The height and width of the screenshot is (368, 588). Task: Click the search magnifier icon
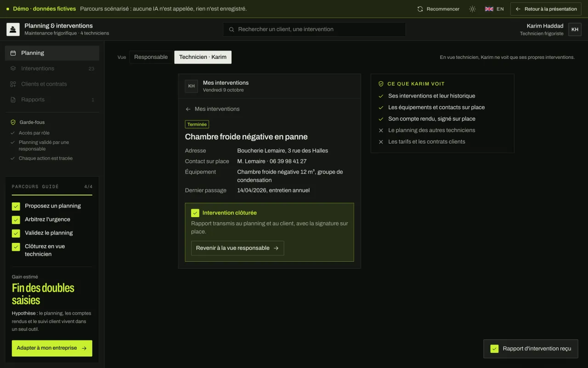tap(232, 29)
